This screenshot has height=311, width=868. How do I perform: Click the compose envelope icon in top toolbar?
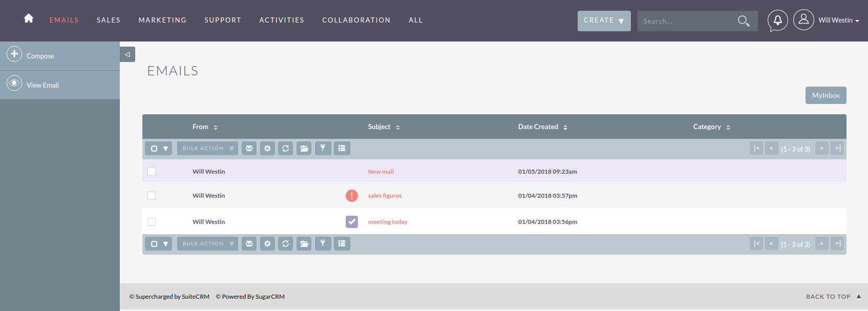249,149
